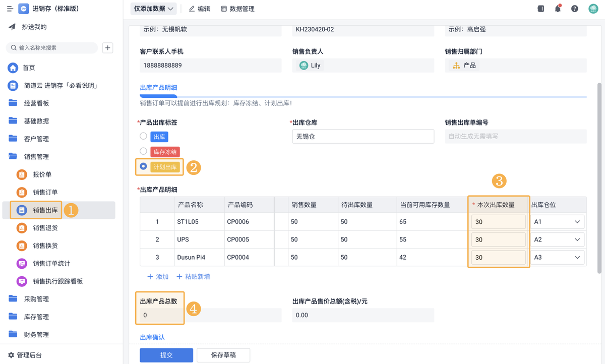This screenshot has width=605, height=364.
Task: Click the 报价单 form icon in sidebar
Action: point(22,174)
